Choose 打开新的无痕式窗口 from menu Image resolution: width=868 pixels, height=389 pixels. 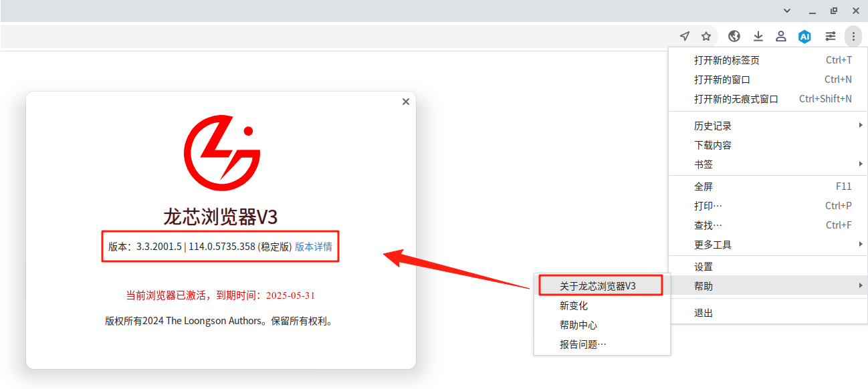tap(768, 99)
